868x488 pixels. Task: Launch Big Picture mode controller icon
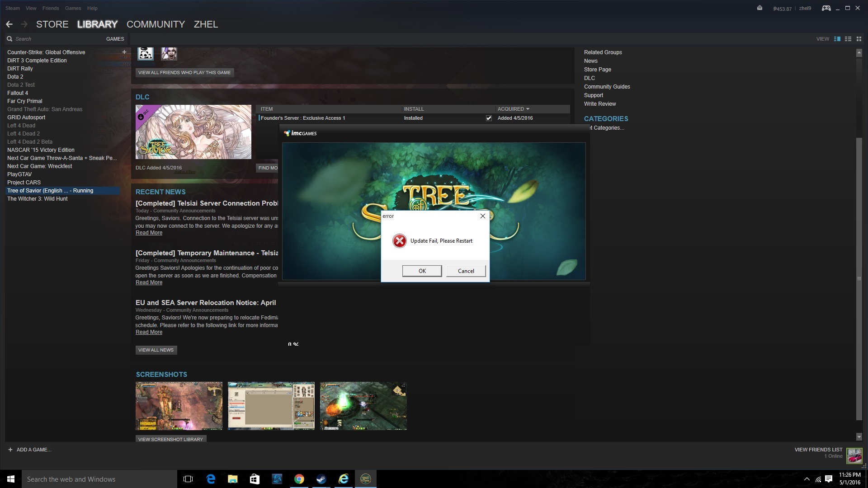tap(826, 8)
